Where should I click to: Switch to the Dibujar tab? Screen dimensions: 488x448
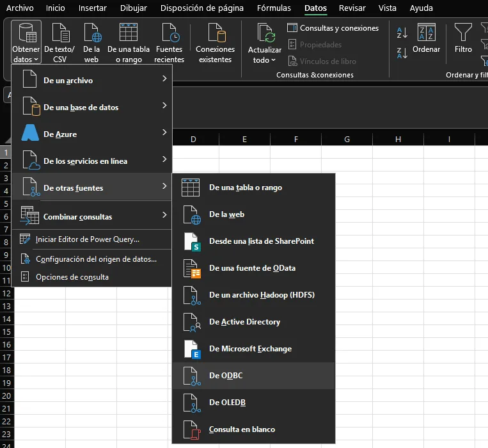coord(134,8)
